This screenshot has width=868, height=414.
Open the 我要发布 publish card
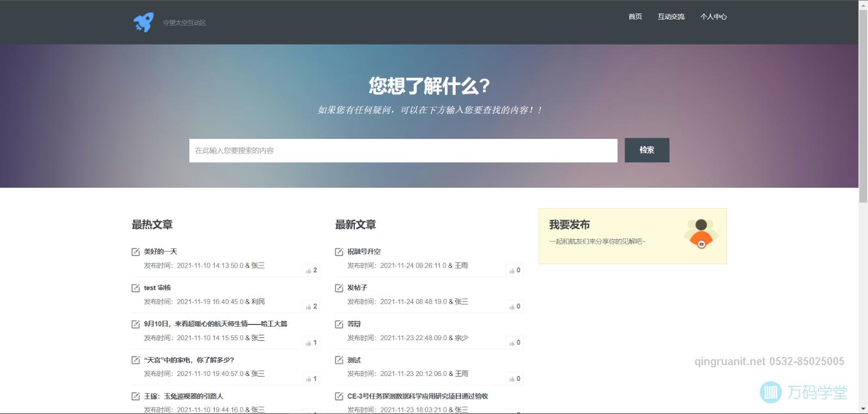633,236
